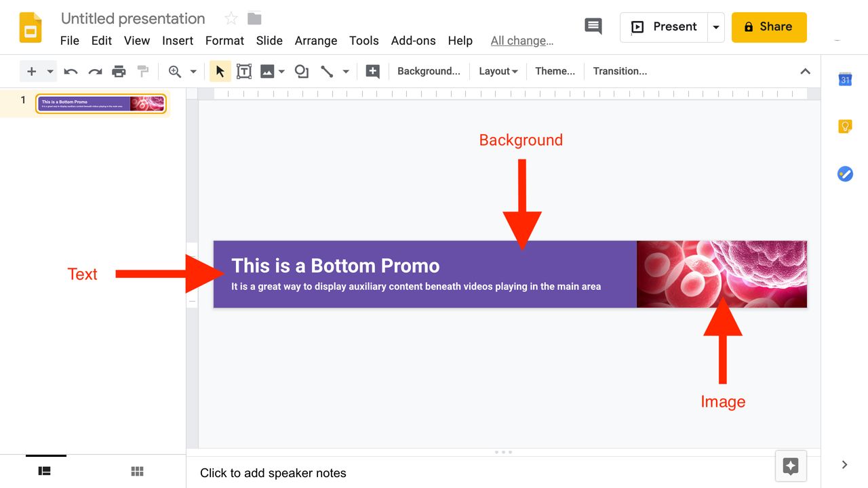Switch to filmstrip view of slides

(45, 470)
